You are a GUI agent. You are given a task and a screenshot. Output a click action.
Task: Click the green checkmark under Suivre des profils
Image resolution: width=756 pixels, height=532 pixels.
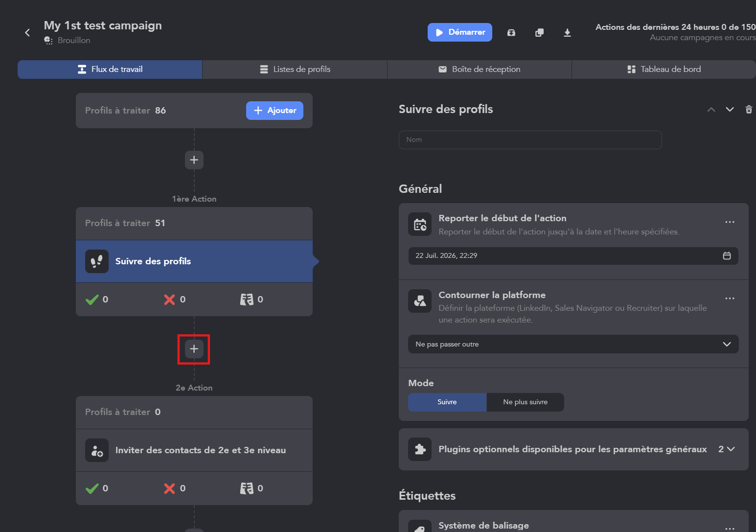click(x=92, y=300)
